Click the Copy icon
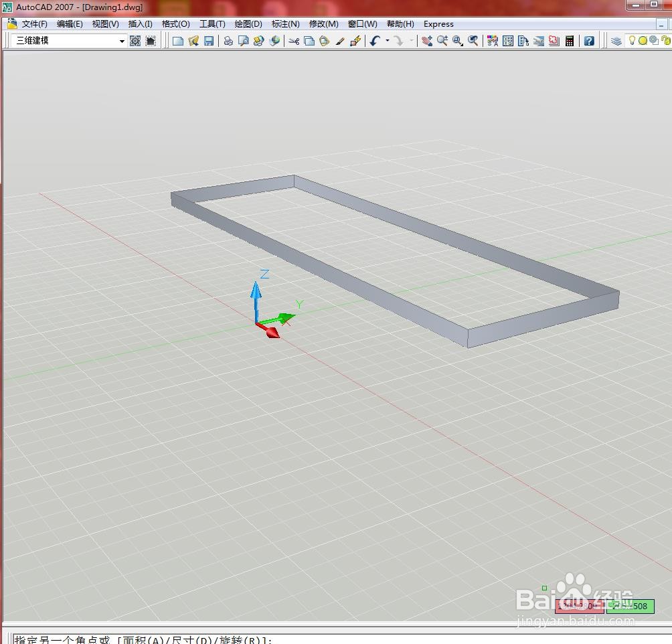Image resolution: width=672 pixels, height=644 pixels. pyautogui.click(x=309, y=41)
